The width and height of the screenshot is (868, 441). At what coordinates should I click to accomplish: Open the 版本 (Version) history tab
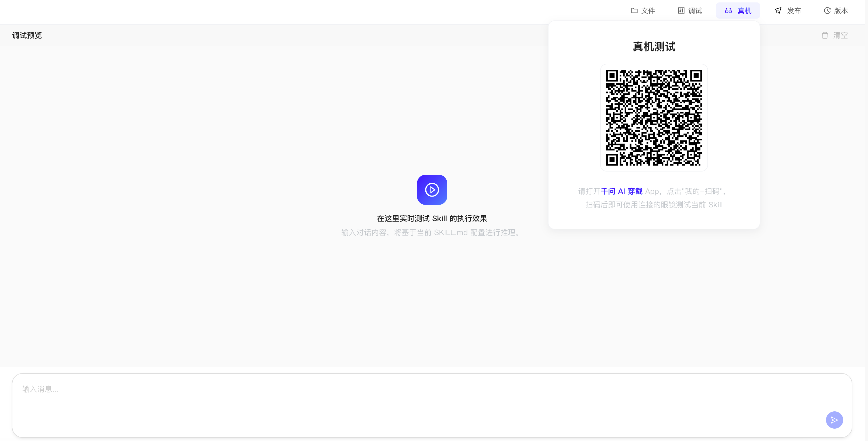coord(836,11)
